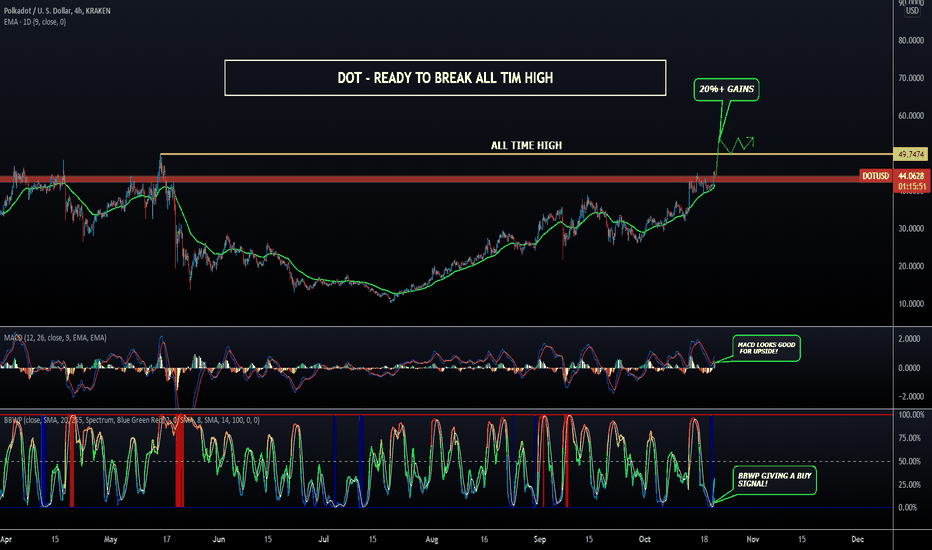Click the May label on the time axis

pos(111,540)
